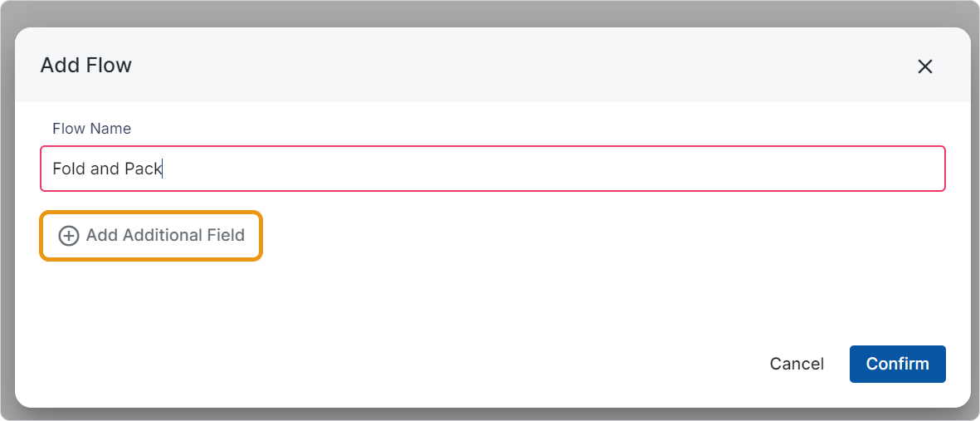Viewport: 980px width, 421px height.
Task: Focus the Flow Name input field
Action: 493,169
